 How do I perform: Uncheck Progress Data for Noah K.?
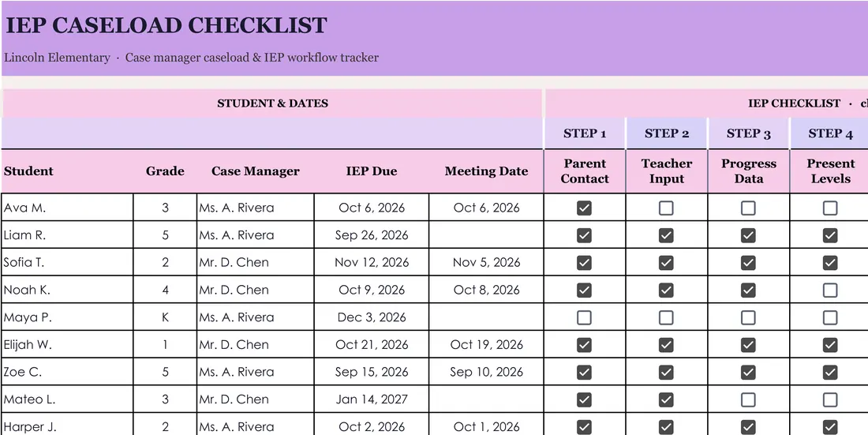pyautogui.click(x=748, y=290)
